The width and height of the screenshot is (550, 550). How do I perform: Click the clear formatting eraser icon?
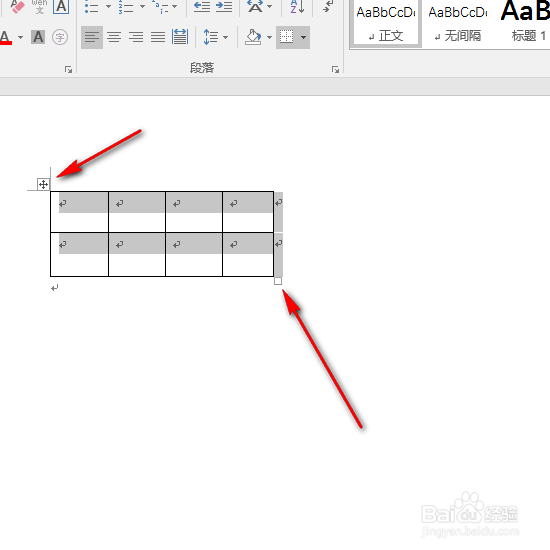pyautogui.click(x=18, y=6)
